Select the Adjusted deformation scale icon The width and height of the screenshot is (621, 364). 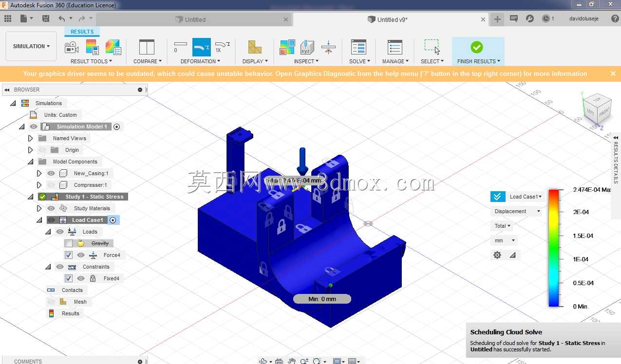(x=202, y=47)
